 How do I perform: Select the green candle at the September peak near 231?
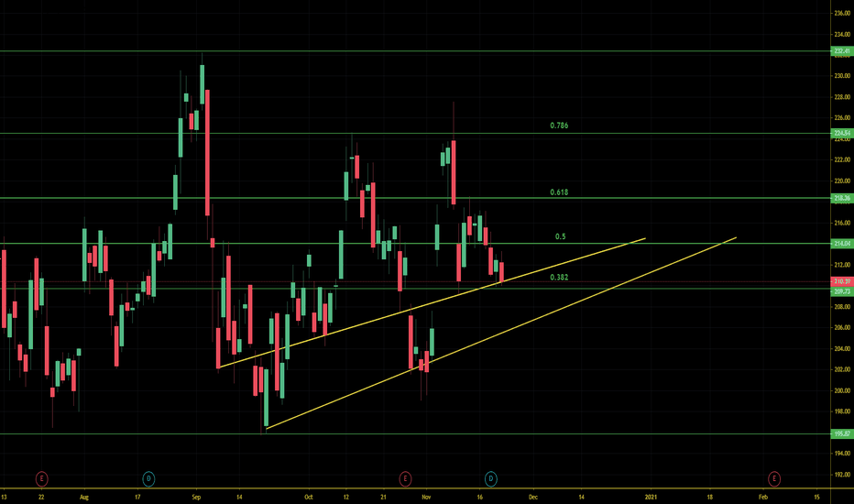click(203, 84)
